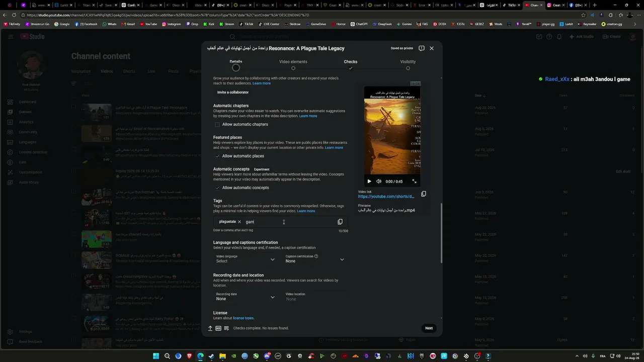644x362 pixels.
Task: Play the video preview
Action: pyautogui.click(x=369, y=182)
